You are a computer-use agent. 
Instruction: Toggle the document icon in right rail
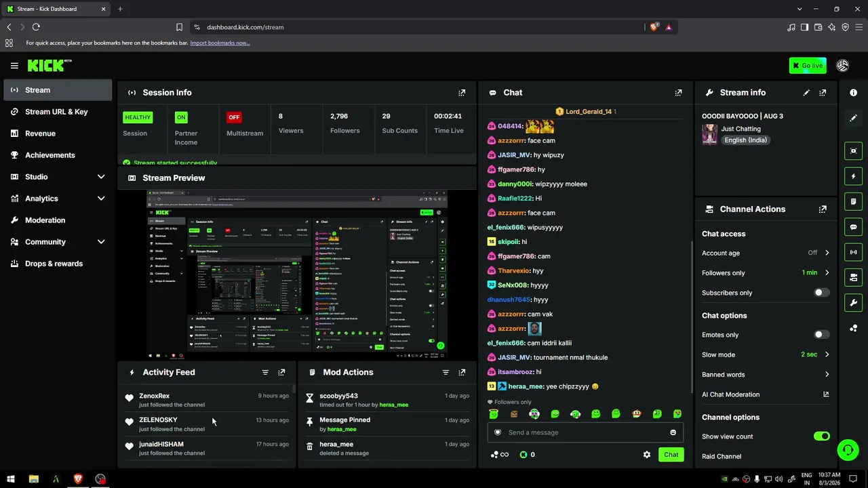point(853,202)
